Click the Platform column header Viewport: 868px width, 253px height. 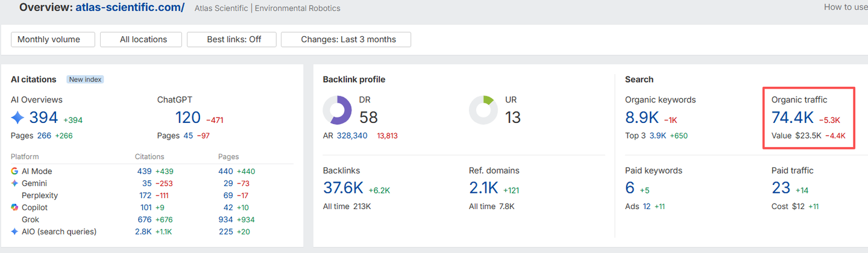point(25,157)
